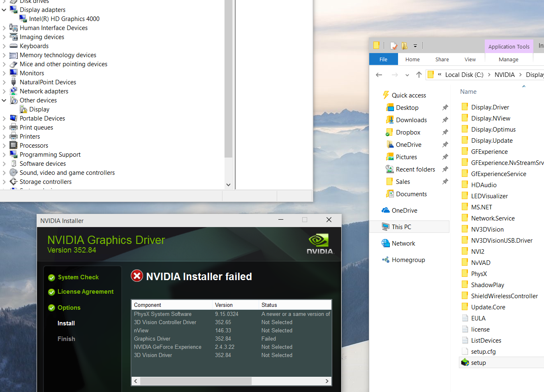Expand the Portable Devices node

pyautogui.click(x=4, y=118)
